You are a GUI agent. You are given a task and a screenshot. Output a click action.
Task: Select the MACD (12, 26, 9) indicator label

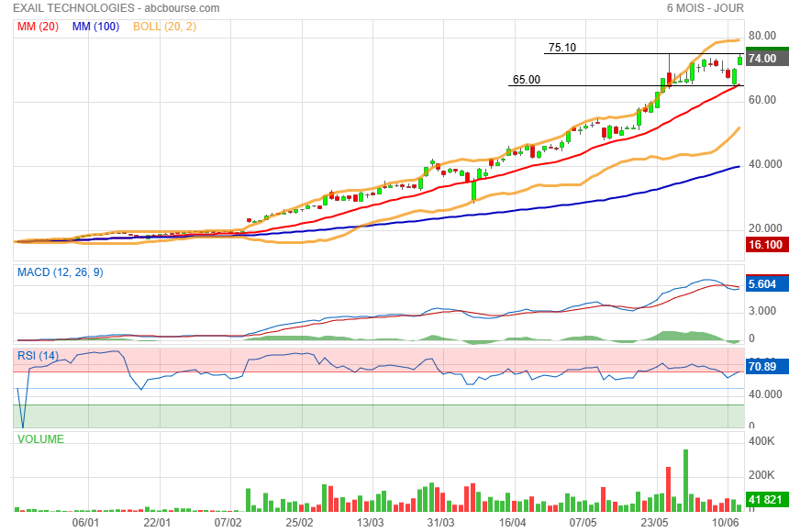point(61,272)
